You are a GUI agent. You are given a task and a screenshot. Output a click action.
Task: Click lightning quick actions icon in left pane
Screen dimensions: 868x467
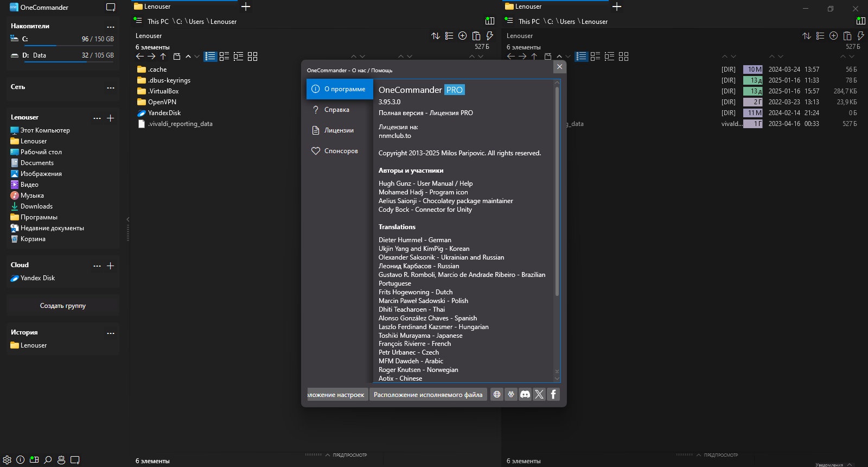490,36
